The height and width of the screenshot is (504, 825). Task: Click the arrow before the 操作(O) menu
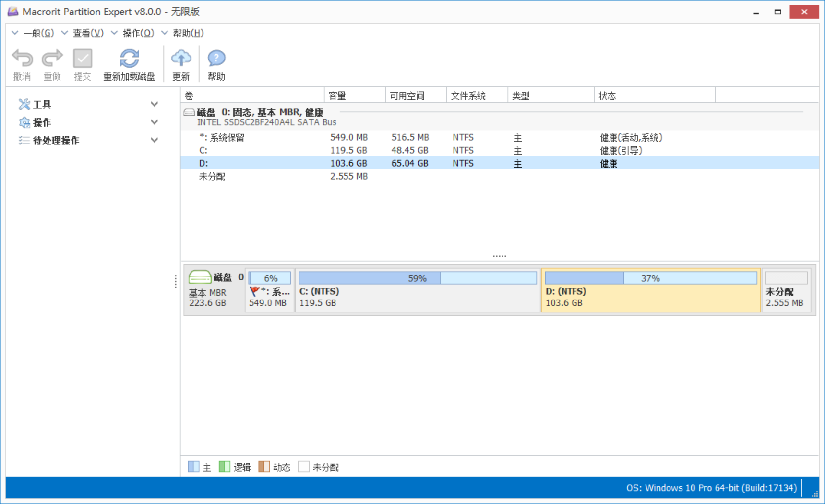pos(114,33)
